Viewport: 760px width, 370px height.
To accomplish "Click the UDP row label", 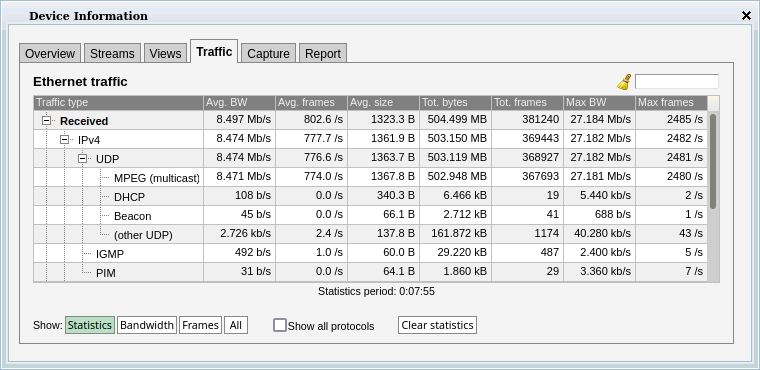I will (x=108, y=159).
